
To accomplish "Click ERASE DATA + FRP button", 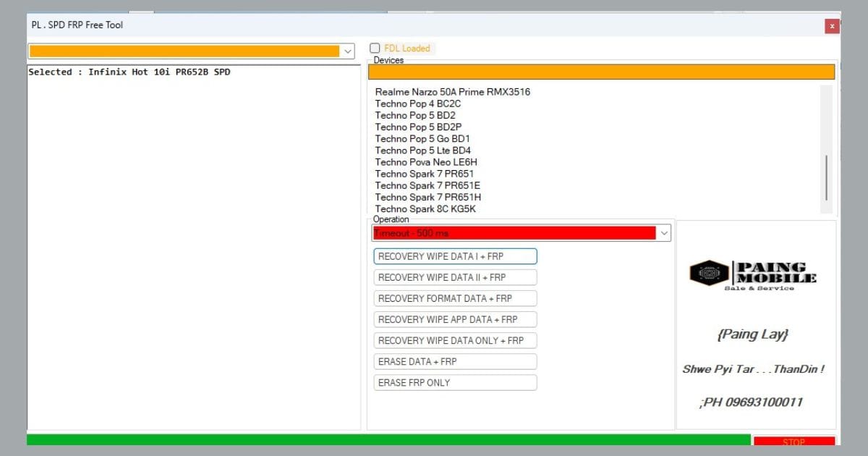I will [455, 361].
